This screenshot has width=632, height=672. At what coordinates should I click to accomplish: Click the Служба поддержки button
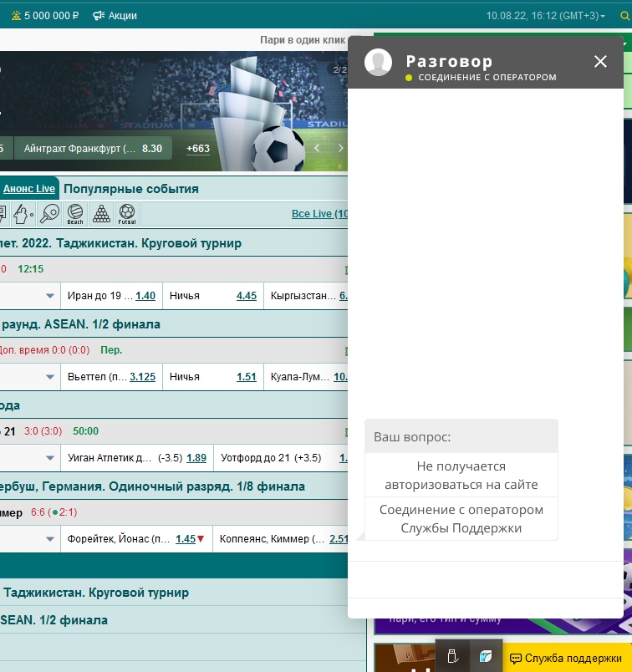[x=566, y=659]
